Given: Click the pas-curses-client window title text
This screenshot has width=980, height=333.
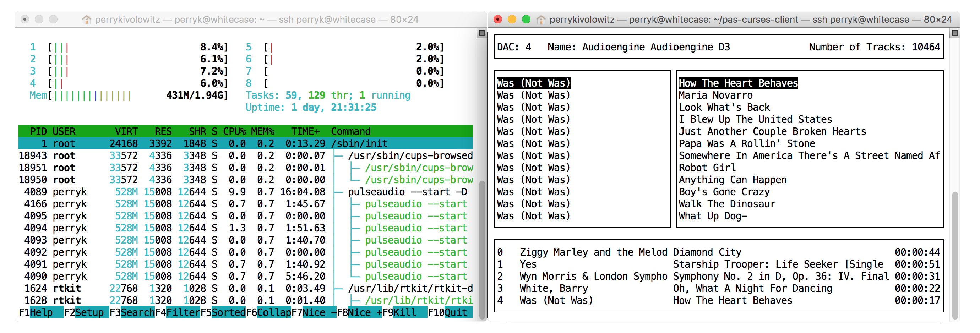Looking at the screenshot, I should [751, 20].
